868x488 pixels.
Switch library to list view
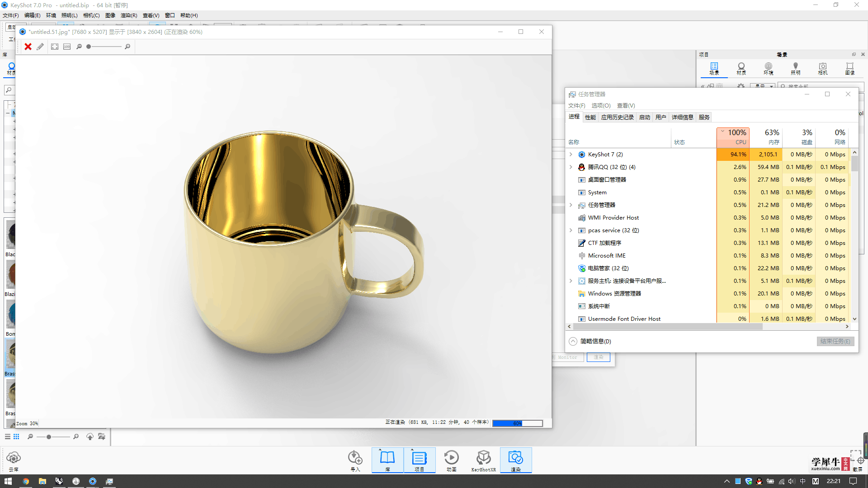point(7,436)
